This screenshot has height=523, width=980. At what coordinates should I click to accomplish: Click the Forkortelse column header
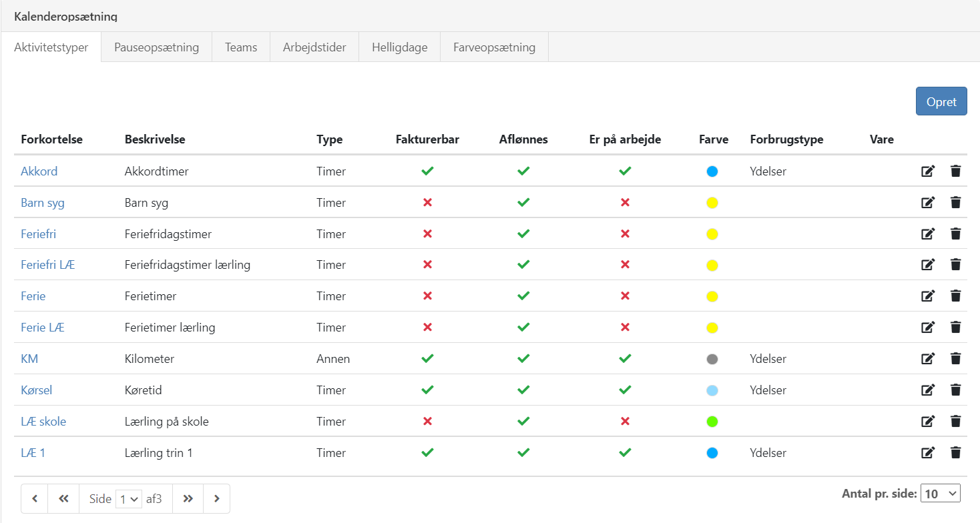pyautogui.click(x=52, y=139)
